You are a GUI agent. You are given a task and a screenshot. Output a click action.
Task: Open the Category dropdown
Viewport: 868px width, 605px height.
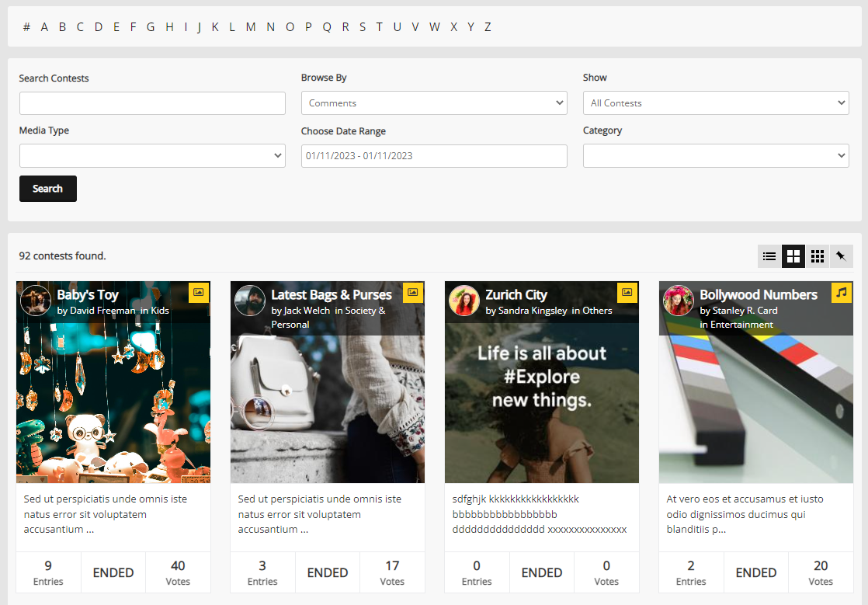716,156
